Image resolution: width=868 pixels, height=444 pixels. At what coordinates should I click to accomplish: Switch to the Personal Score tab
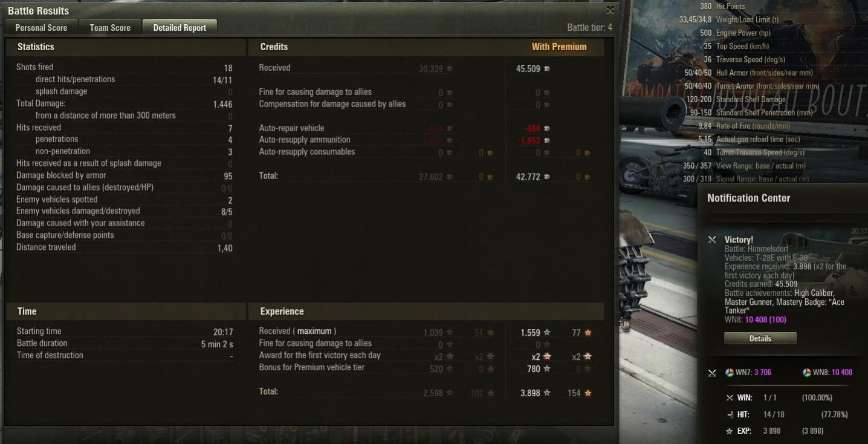click(x=41, y=27)
